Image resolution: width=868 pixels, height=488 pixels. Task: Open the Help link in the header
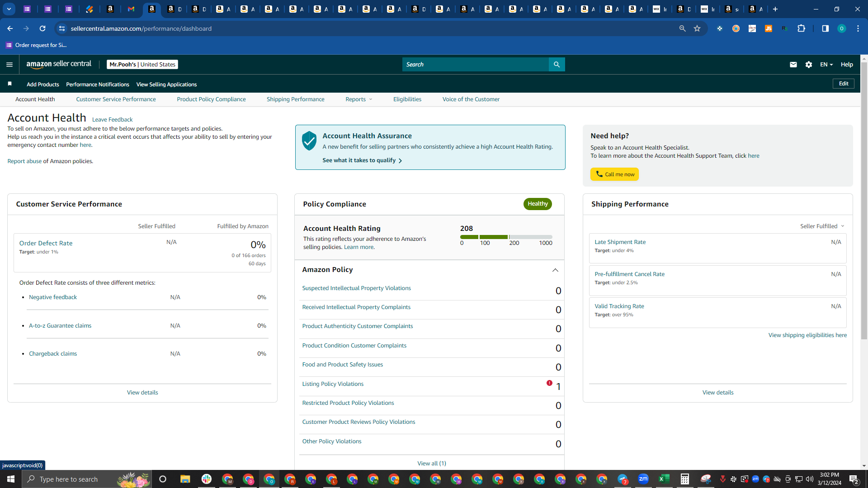point(847,65)
